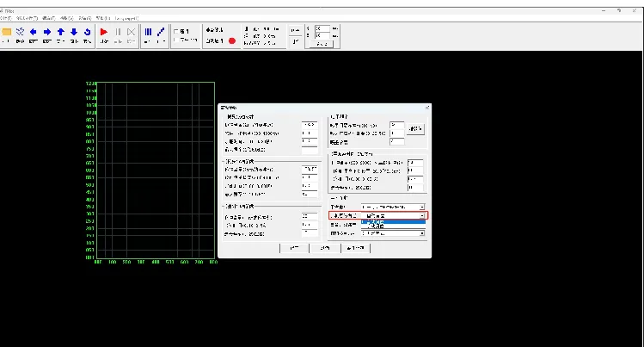Viewport: 644px width, 347px height.
Task: Click the button beside top-right group input fields
Action: pos(415,129)
